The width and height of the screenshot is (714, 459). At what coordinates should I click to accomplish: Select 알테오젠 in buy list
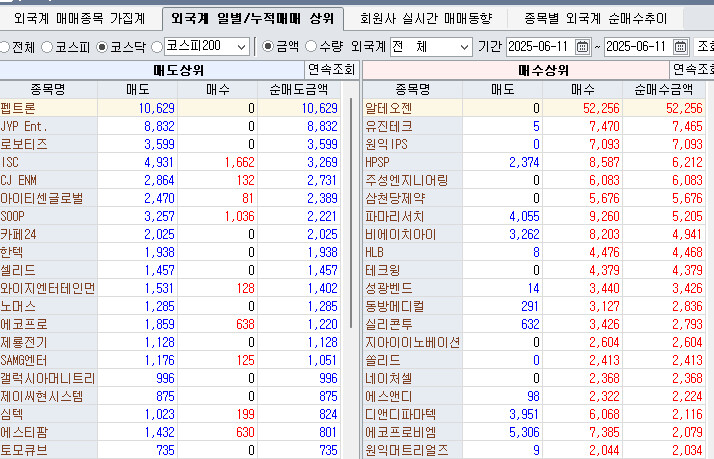[388, 108]
